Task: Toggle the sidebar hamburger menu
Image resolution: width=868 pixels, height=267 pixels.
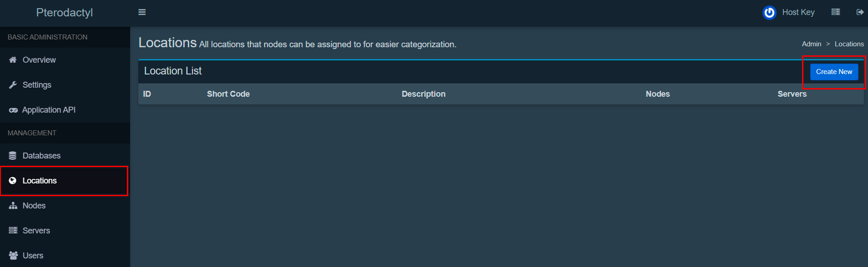Action: [x=142, y=12]
